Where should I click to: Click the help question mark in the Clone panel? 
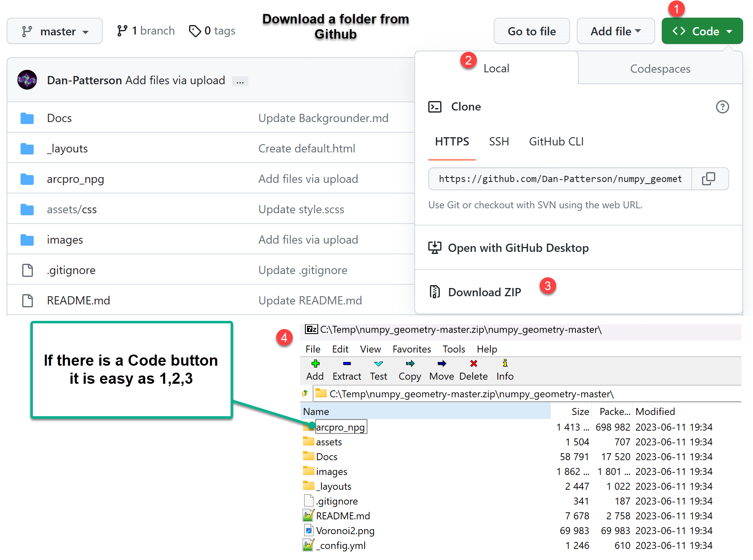coord(723,107)
